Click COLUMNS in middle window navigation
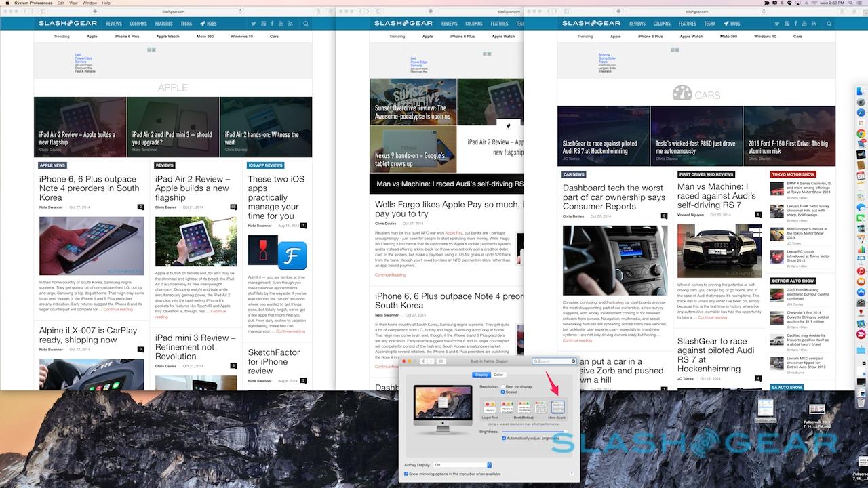Viewport: 868px width, 488px height. pos(474,24)
